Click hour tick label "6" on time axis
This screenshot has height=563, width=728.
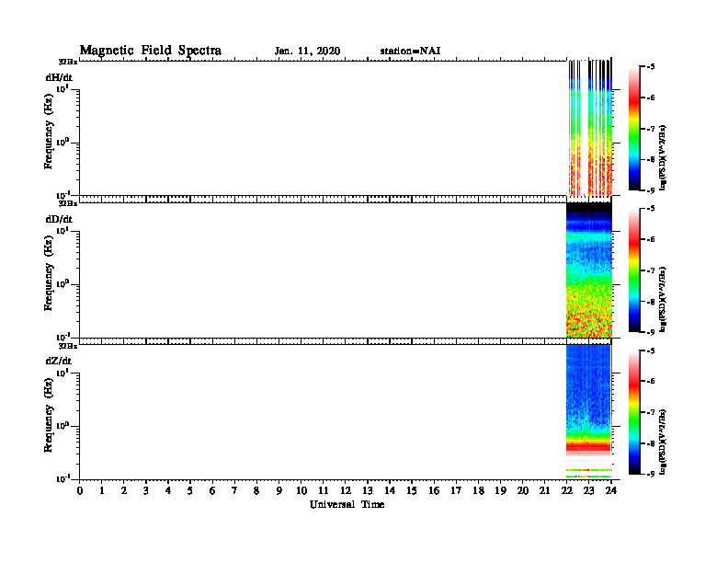click(212, 490)
